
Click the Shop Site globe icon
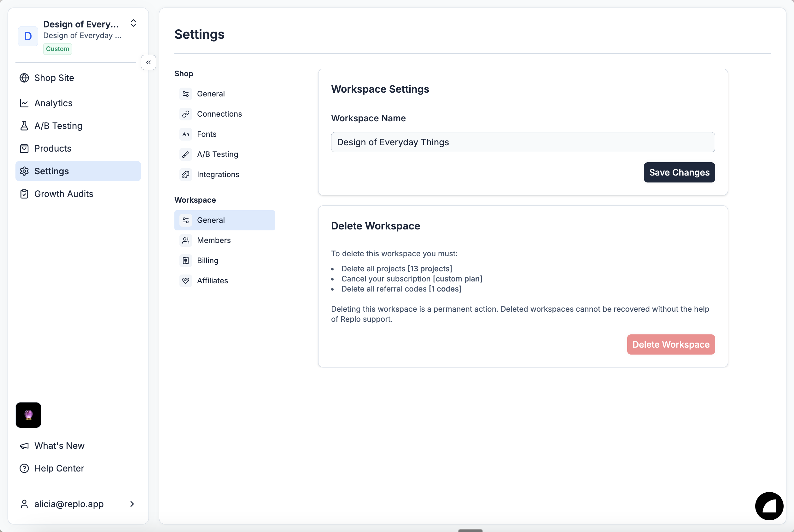[24, 78]
